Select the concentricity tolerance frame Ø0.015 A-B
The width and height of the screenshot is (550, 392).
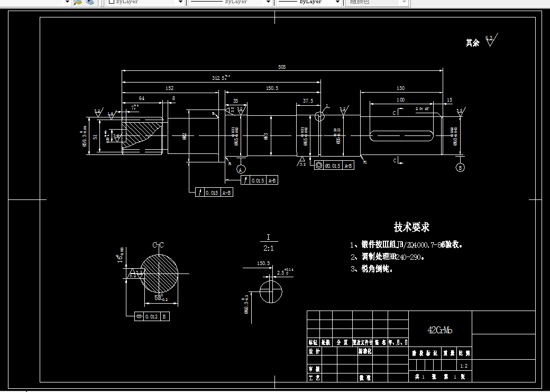coord(334,165)
